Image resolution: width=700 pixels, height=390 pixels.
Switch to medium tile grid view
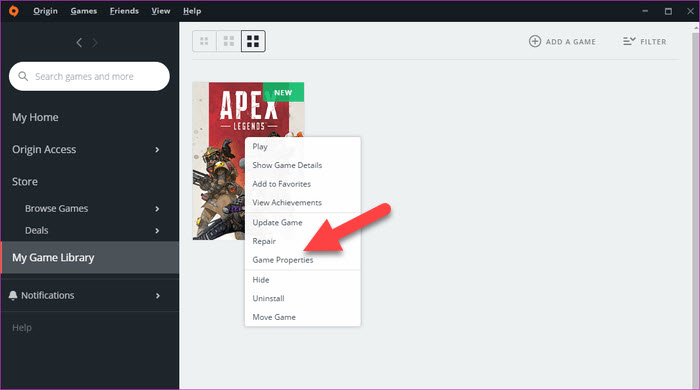click(x=229, y=41)
